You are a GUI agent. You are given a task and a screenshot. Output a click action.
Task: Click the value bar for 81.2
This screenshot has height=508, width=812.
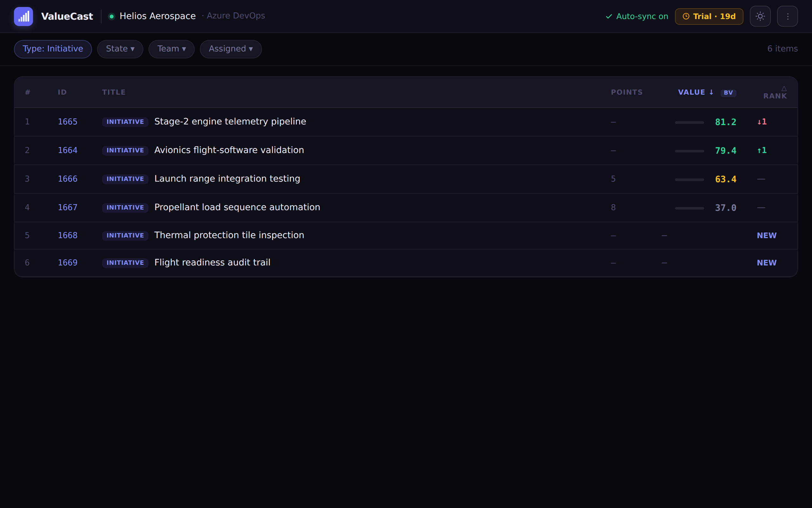(x=689, y=123)
